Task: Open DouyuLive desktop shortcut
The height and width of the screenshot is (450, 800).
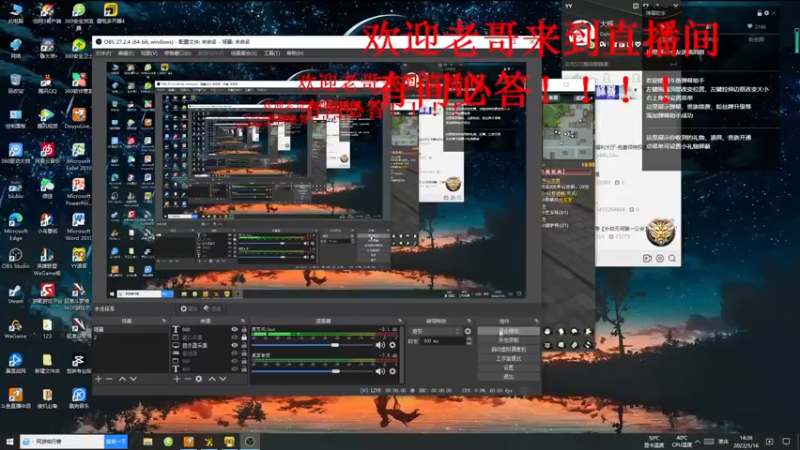Action: (79, 118)
